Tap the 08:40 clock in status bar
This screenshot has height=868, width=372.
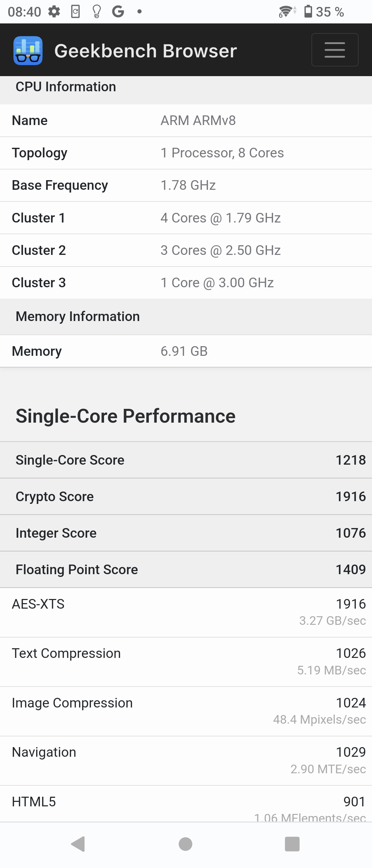[x=24, y=12]
